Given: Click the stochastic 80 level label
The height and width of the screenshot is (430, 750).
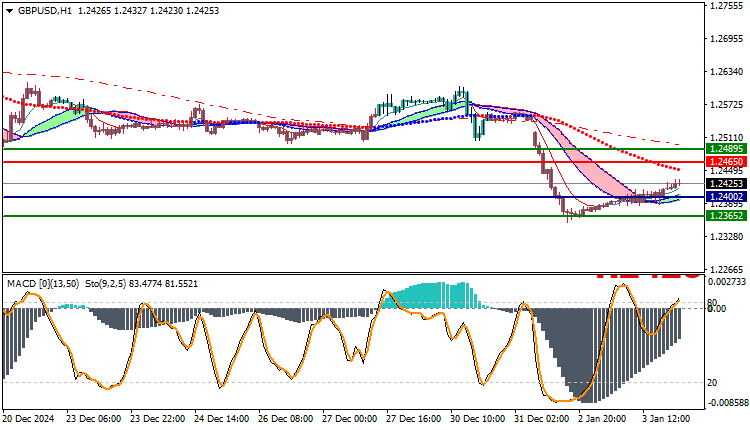Looking at the screenshot, I should coord(712,303).
